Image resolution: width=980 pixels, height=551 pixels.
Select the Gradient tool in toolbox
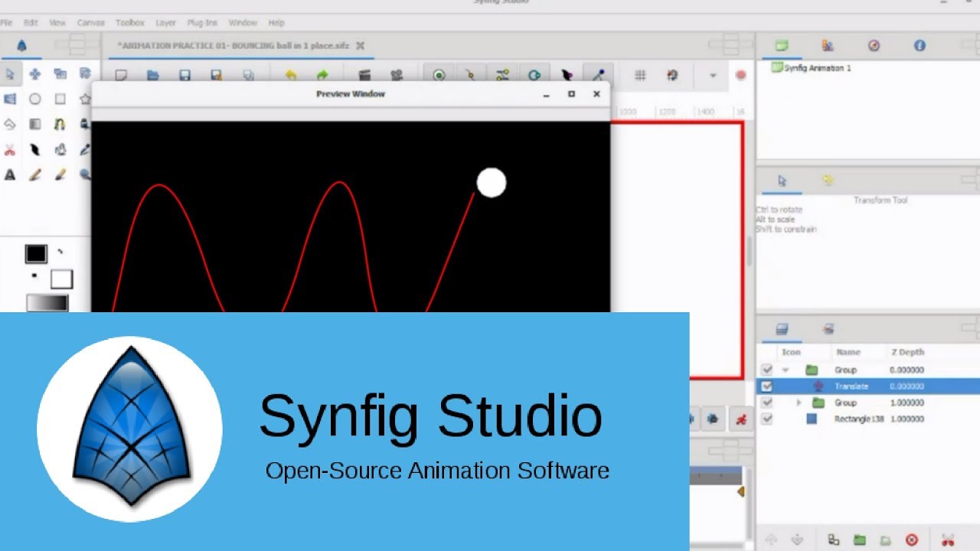click(x=35, y=124)
